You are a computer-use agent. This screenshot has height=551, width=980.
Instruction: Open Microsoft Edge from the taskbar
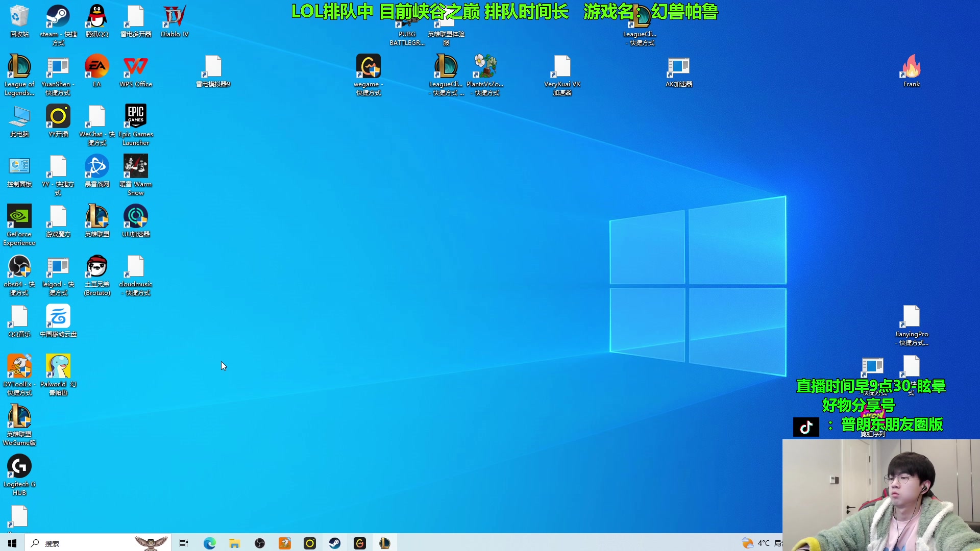[x=209, y=543]
